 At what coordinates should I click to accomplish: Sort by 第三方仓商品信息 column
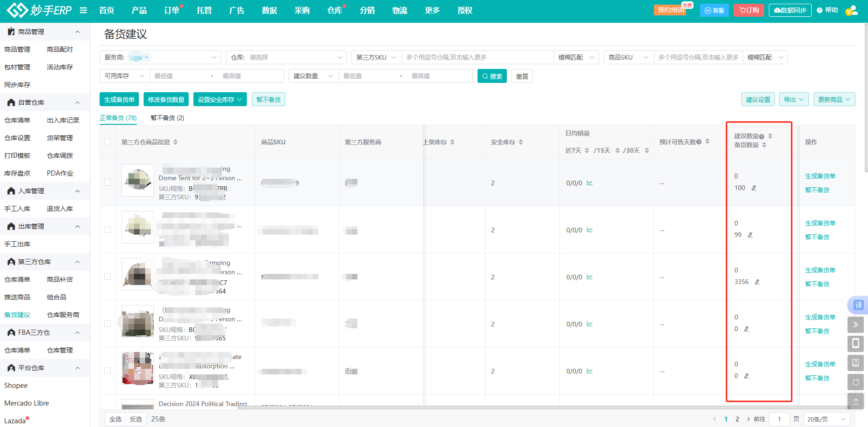coord(175,142)
